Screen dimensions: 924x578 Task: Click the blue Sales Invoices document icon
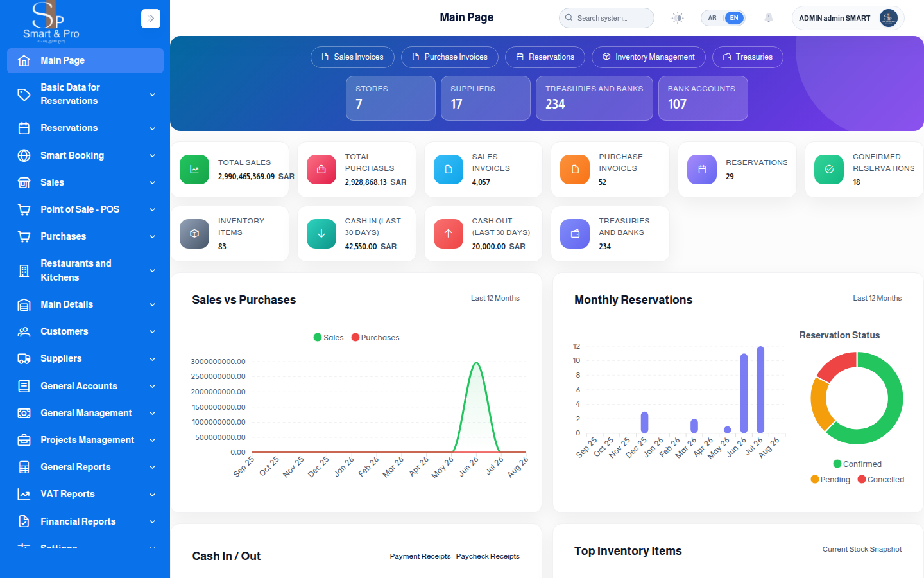click(x=449, y=170)
